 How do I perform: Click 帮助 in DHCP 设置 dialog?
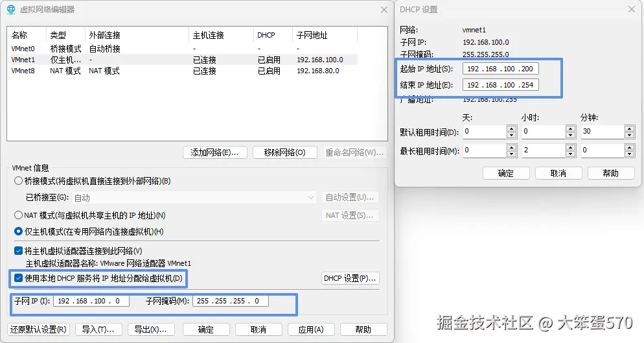click(x=611, y=173)
